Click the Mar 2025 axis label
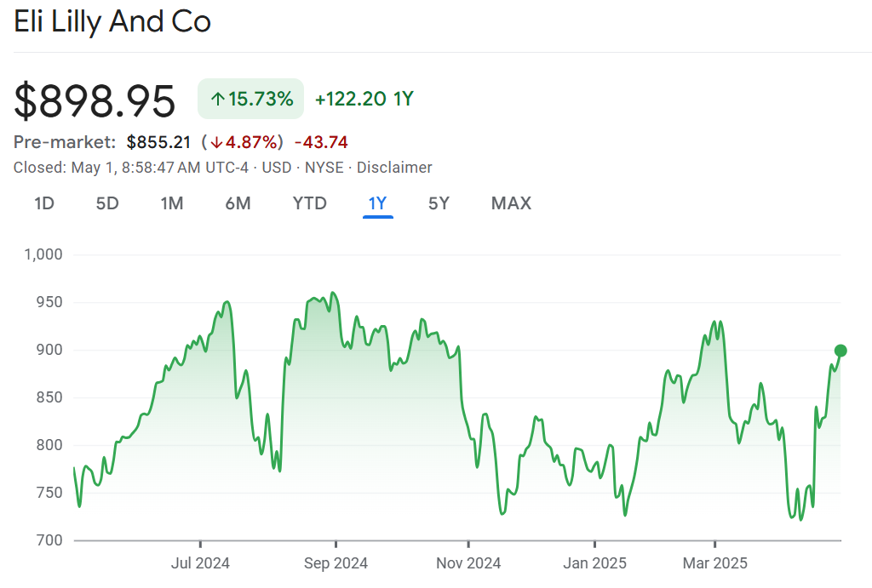872x588 pixels. (x=714, y=563)
